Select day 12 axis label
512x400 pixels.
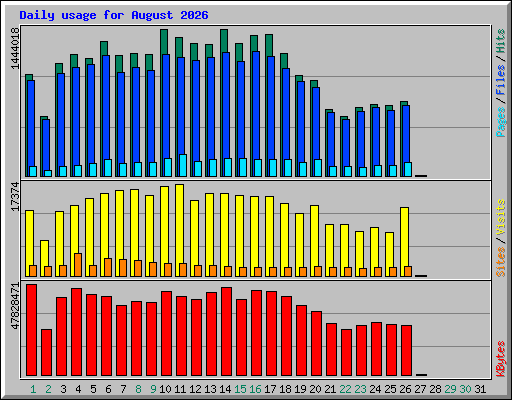point(195,389)
